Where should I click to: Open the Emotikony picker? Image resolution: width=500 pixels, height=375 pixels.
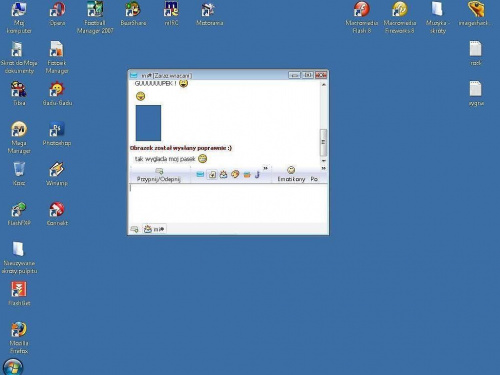291,175
